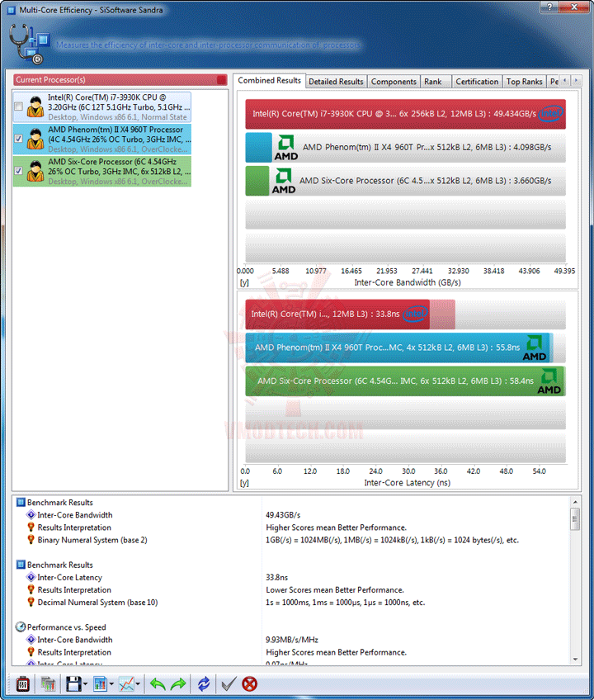Viewport: 594px width, 700px height.
Task: Click the AMD Phenom 4.098GB/s bandwidth bar
Action: [x=405, y=147]
